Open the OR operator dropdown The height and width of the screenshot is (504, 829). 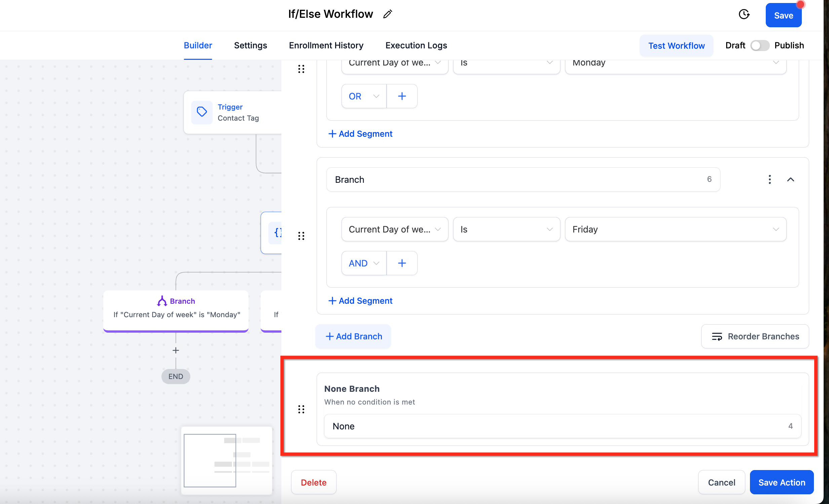[364, 96]
